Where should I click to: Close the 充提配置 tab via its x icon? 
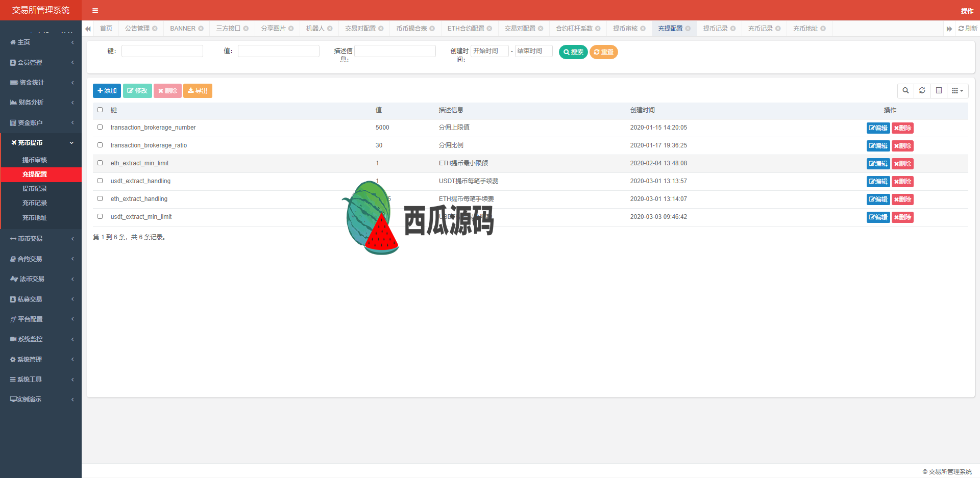point(688,29)
